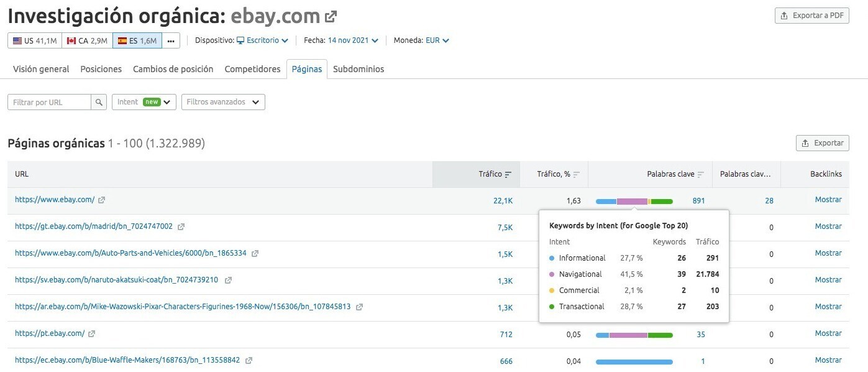Screen dimensions: 868x372
Task: Click Mostrar backlinks for first row
Action: click(828, 200)
